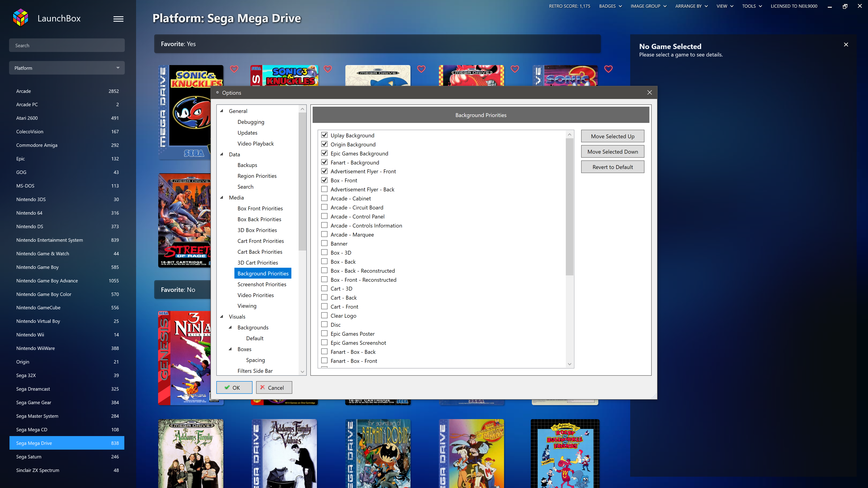Uncheck Box - Front checkbox
The height and width of the screenshot is (488, 868).
[324, 180]
